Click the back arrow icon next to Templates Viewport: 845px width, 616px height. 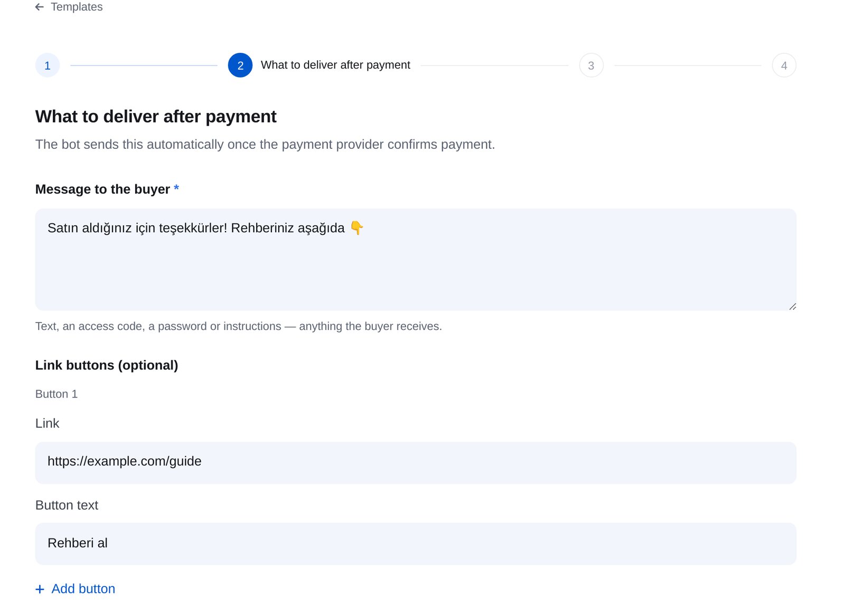click(40, 7)
